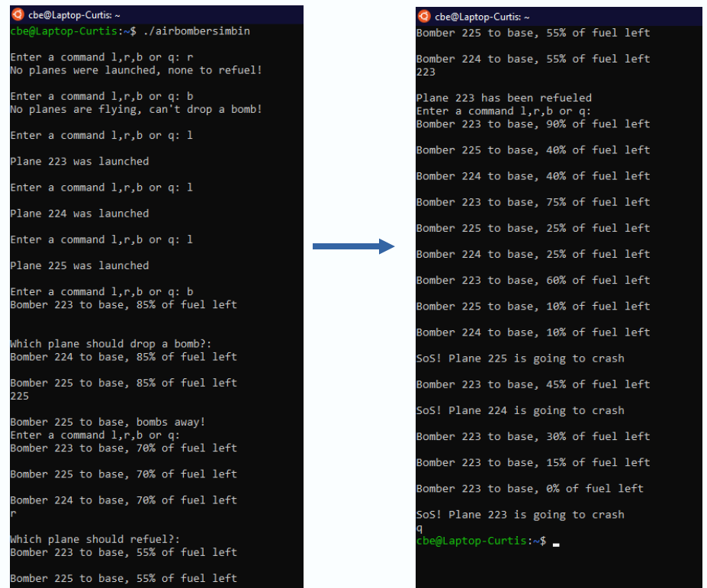Select 'No planes are flying, can't drop a bomb!'

pos(136,110)
